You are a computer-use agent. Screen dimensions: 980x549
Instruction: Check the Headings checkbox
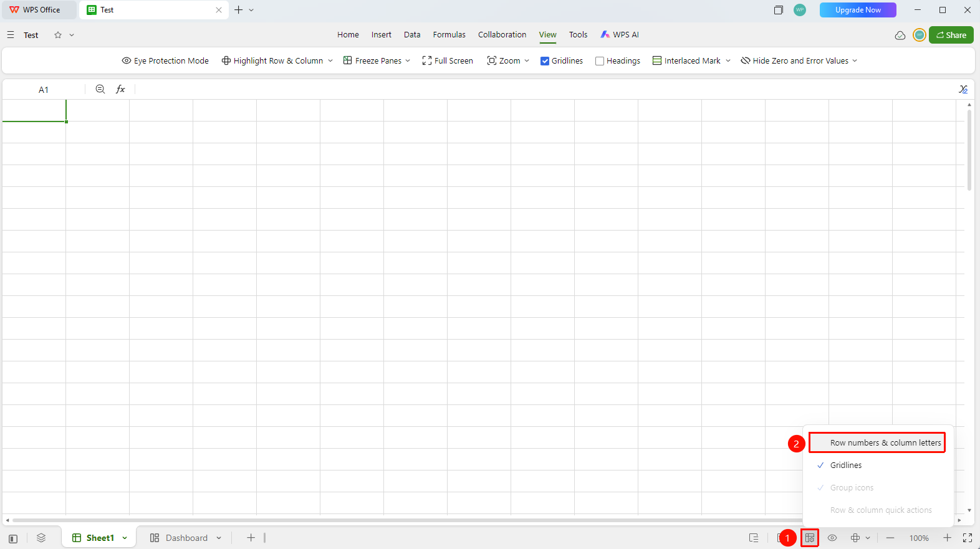coord(600,61)
